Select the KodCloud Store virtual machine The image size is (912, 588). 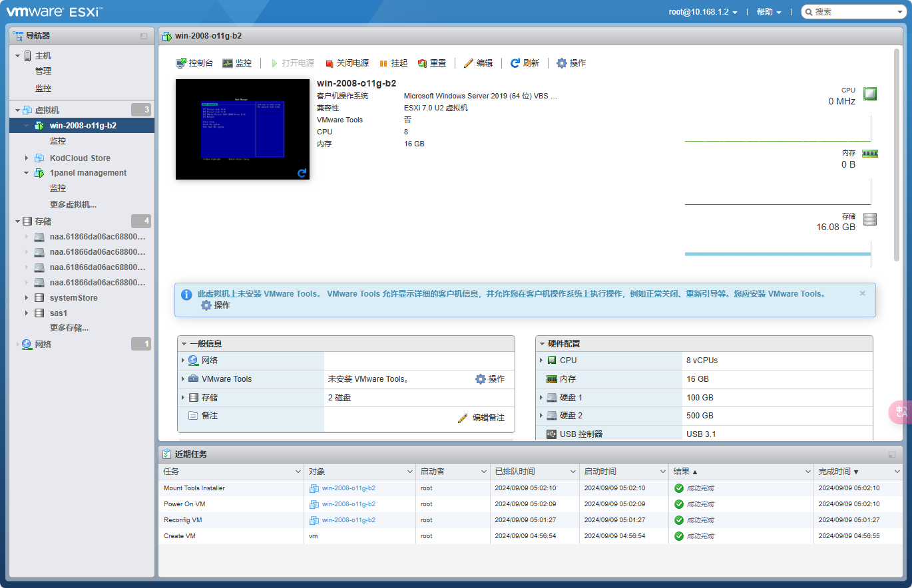click(80, 158)
